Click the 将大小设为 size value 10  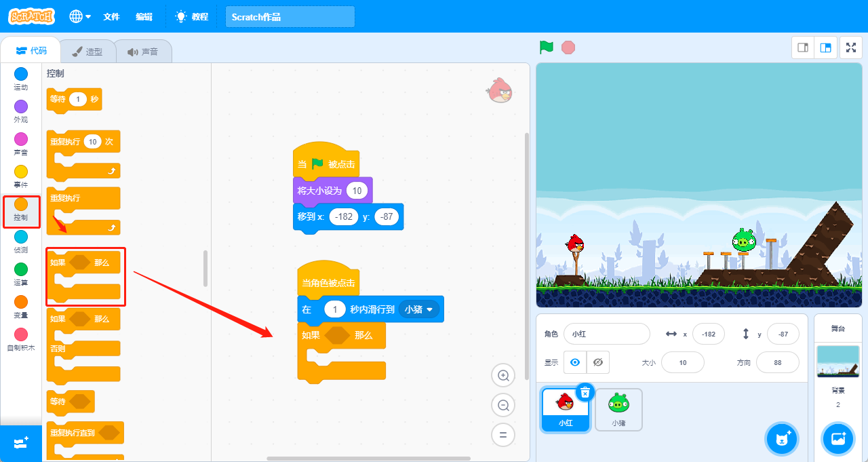click(357, 191)
